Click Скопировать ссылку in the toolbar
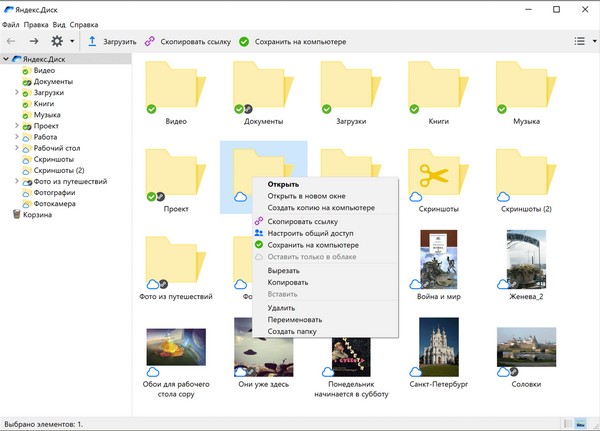 tap(188, 42)
